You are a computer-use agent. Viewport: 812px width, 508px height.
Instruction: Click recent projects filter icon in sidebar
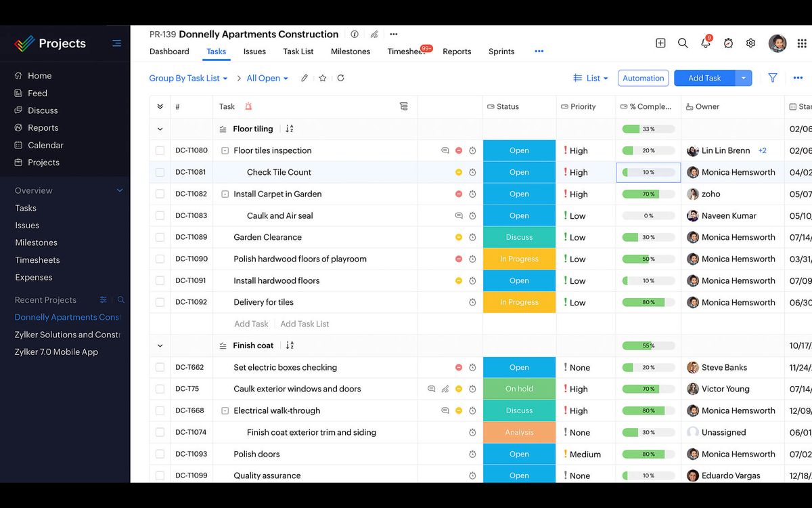coord(104,300)
